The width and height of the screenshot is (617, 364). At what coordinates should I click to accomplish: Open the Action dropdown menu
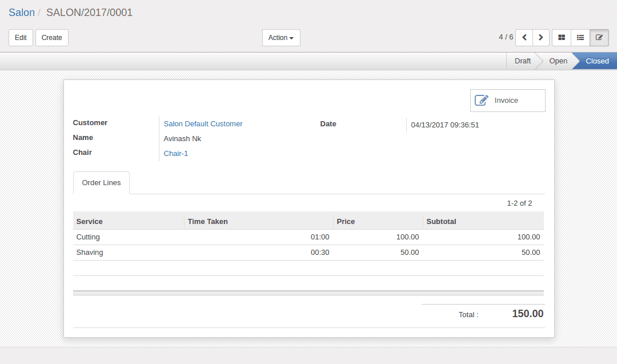(x=281, y=38)
